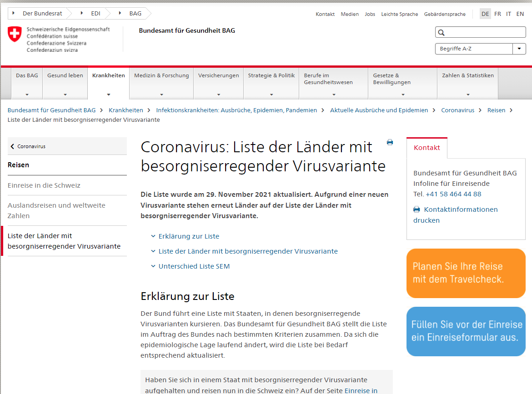Click the Bundesamt für Gesundheit BAG breadcrumb
The height and width of the screenshot is (394, 532).
coord(51,110)
